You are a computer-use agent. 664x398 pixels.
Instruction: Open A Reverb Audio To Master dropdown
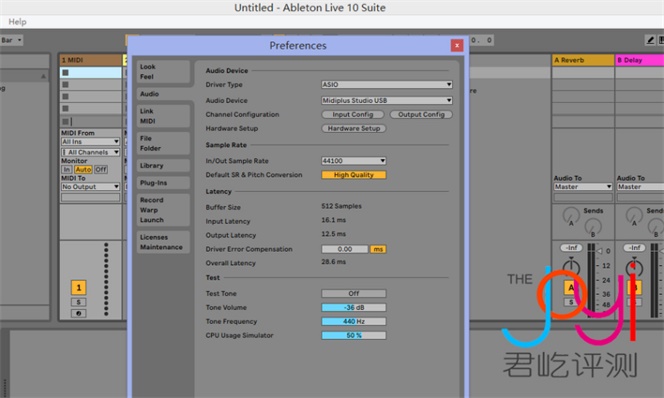point(583,187)
